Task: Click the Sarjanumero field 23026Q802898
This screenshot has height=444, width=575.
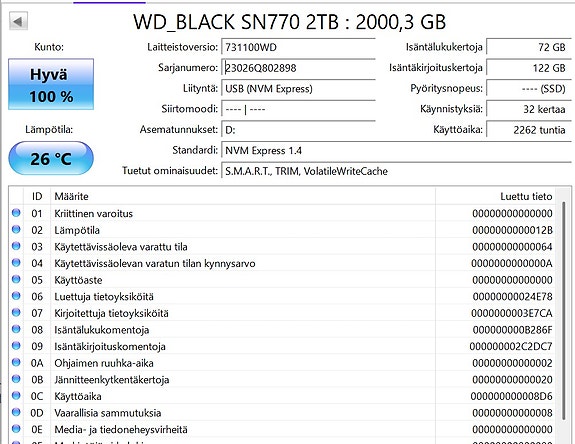Action: [x=299, y=68]
